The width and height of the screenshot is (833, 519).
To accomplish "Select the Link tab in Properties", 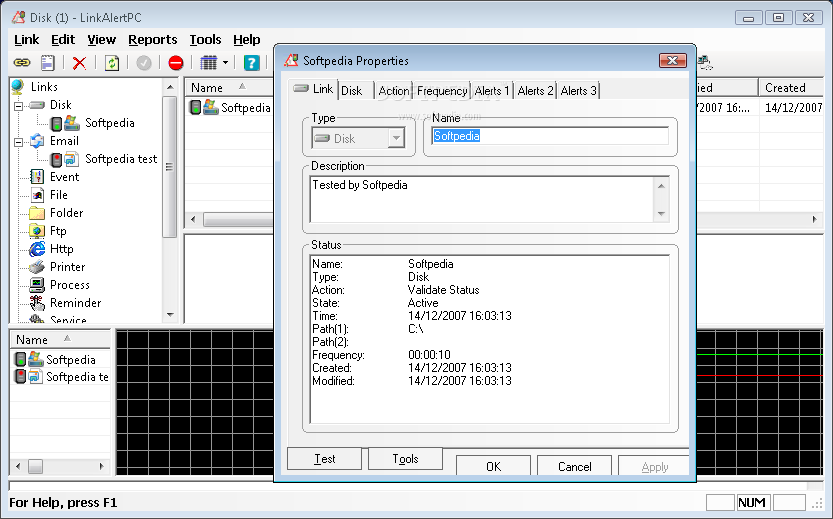I will click(313, 89).
